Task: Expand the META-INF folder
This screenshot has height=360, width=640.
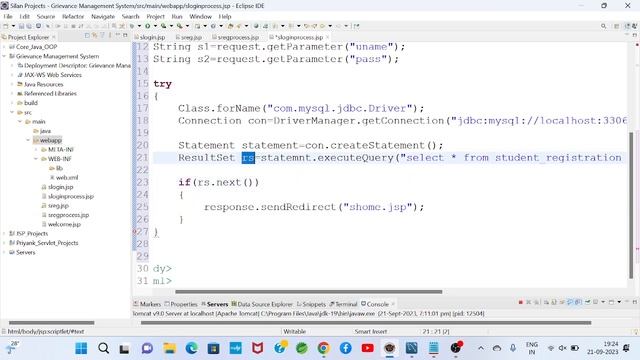Action: (36, 149)
